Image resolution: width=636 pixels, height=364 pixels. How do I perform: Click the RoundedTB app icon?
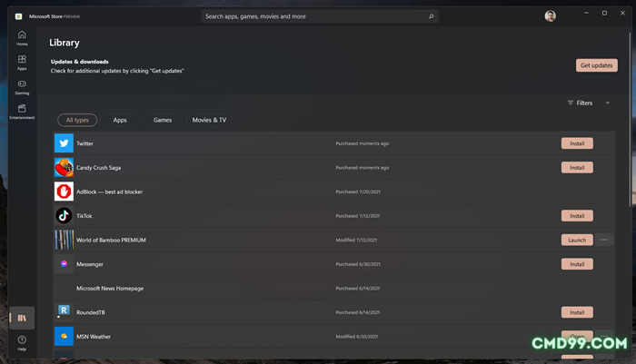click(64, 312)
